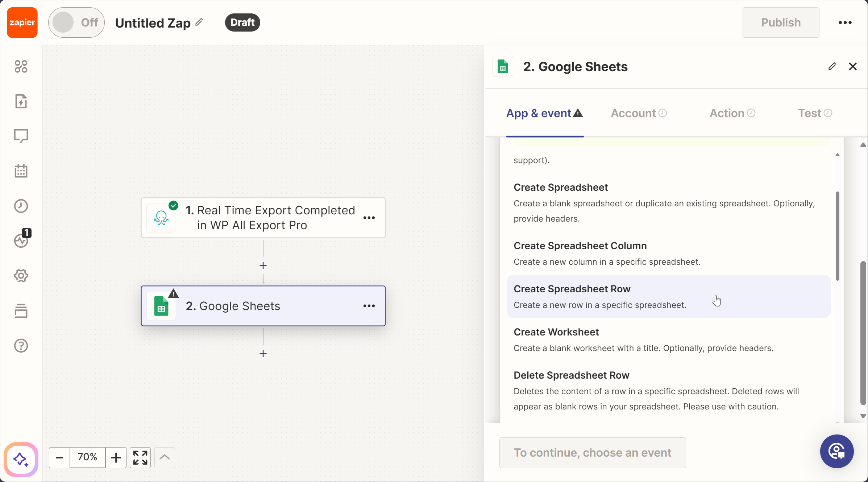Click the Publish button
868x482 pixels.
[781, 22]
